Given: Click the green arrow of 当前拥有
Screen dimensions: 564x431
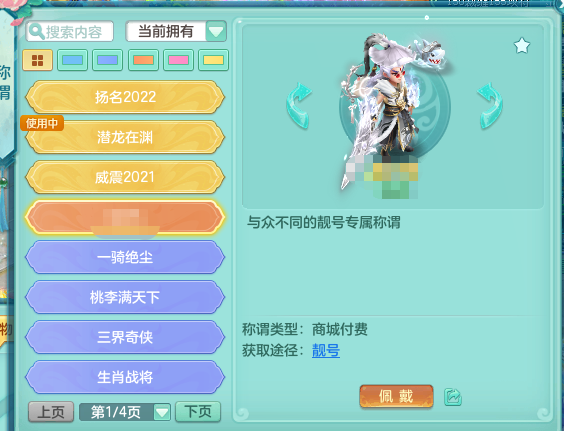Looking at the screenshot, I should pos(216,32).
